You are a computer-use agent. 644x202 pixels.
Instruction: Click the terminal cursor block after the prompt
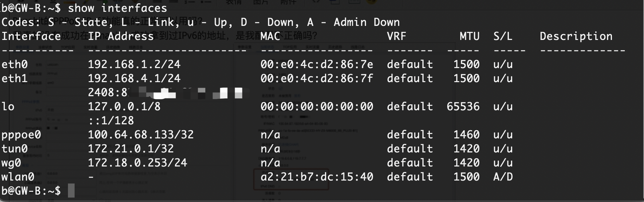pos(71,191)
